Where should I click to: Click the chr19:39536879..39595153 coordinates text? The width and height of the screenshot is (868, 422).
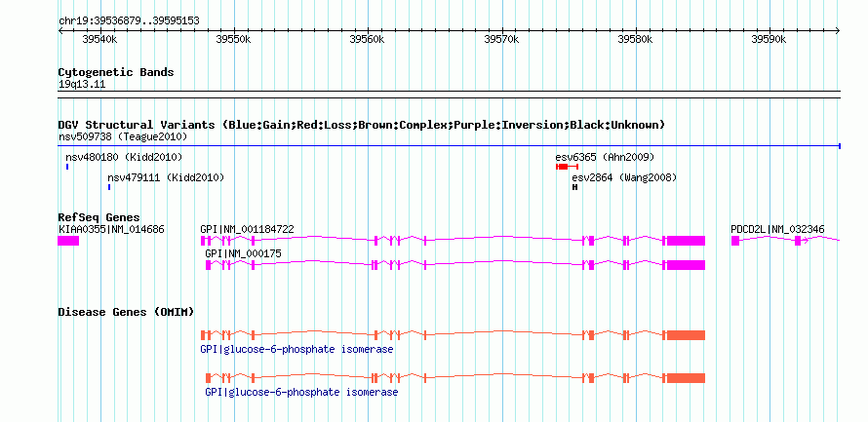[x=129, y=21]
